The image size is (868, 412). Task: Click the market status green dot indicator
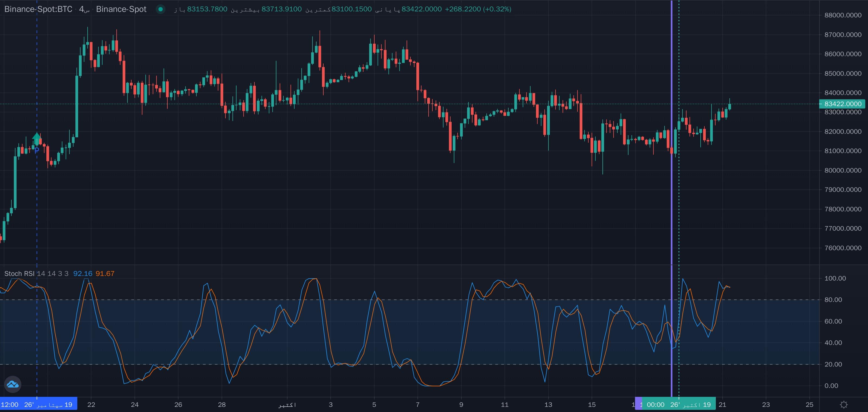(160, 9)
